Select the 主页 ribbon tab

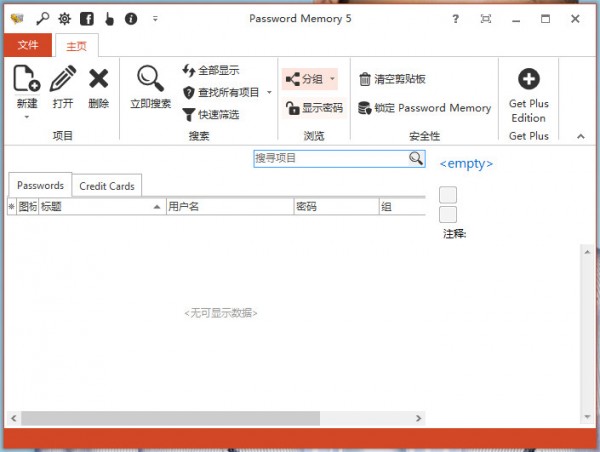point(77,46)
